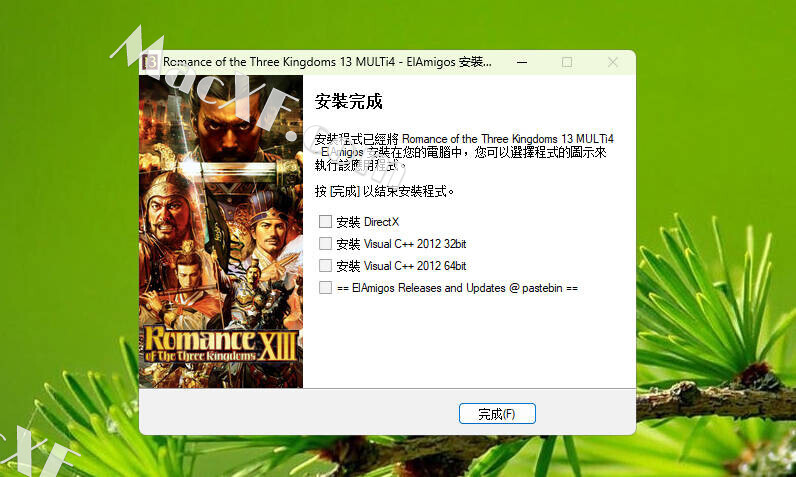Image resolution: width=796 pixels, height=477 pixels.
Task: Toggle the ElAmigos Releases and Updates checkbox
Action: pos(325,288)
